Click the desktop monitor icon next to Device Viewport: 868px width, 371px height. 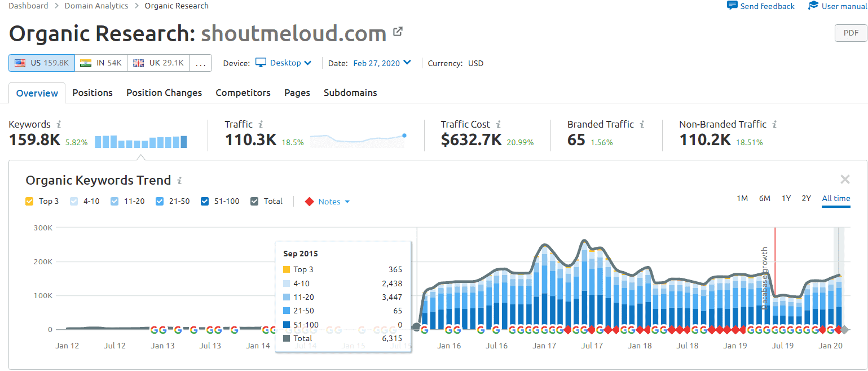click(x=261, y=63)
